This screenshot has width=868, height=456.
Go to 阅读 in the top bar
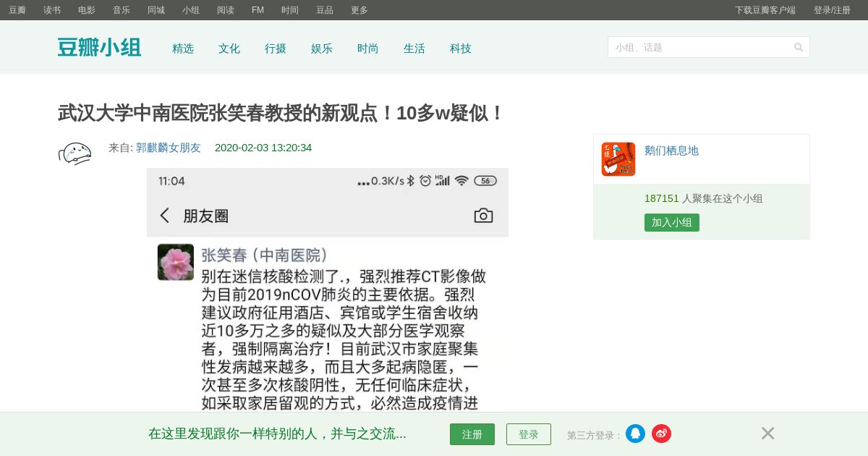226,10
